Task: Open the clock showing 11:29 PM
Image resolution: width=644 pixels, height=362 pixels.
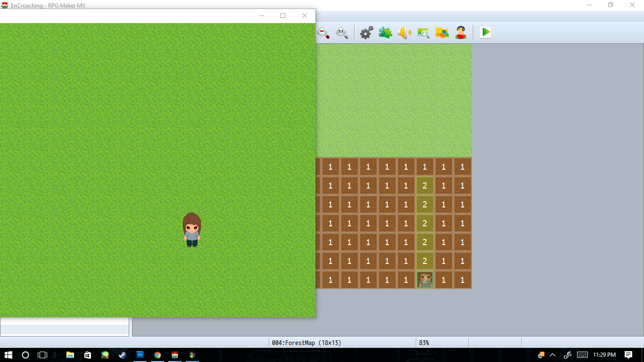Action: (605, 355)
